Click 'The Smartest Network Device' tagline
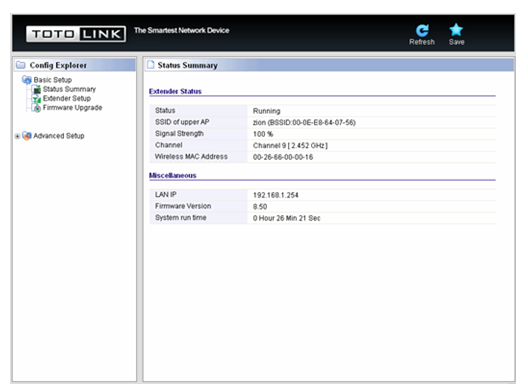The width and height of the screenshot is (528, 391). coord(182,30)
